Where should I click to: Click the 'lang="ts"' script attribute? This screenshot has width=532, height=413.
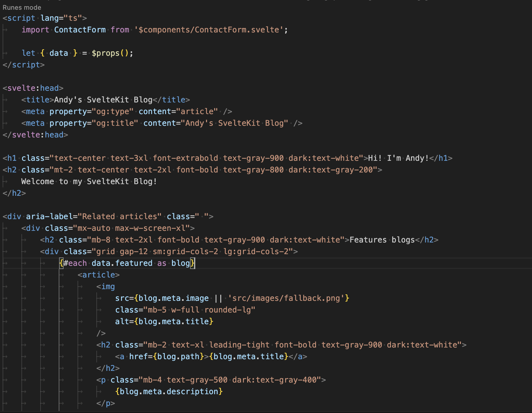(61, 18)
